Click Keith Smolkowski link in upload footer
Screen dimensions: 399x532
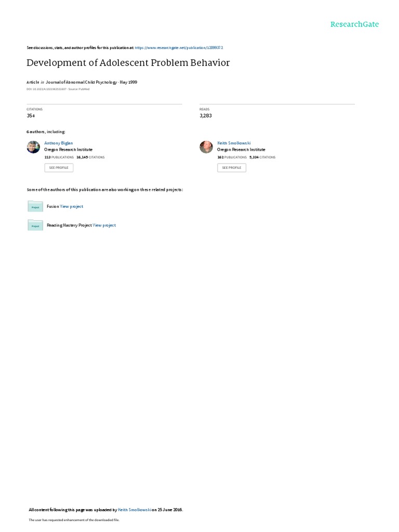point(135,510)
